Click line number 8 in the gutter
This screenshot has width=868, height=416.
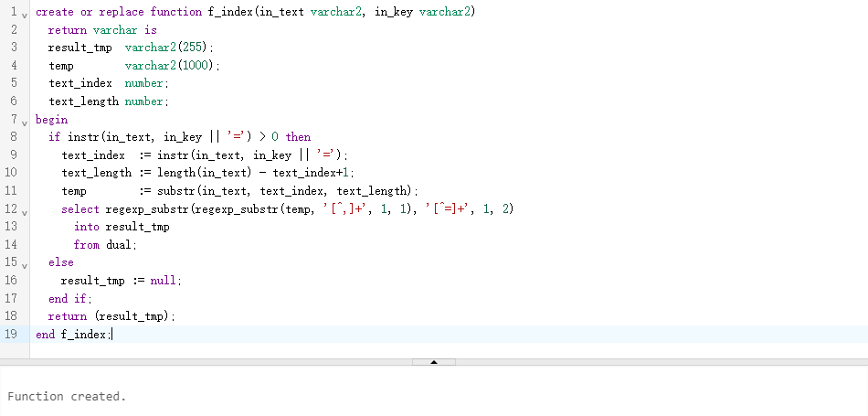click(11, 137)
